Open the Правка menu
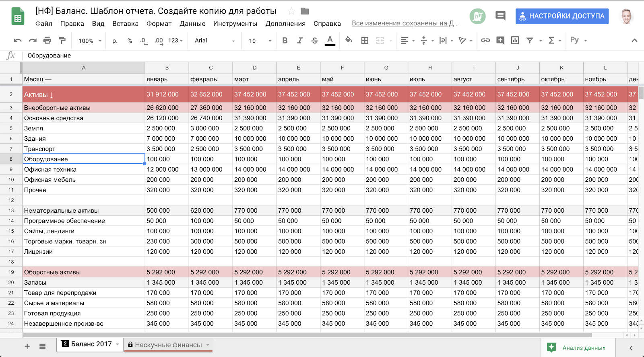 (72, 24)
